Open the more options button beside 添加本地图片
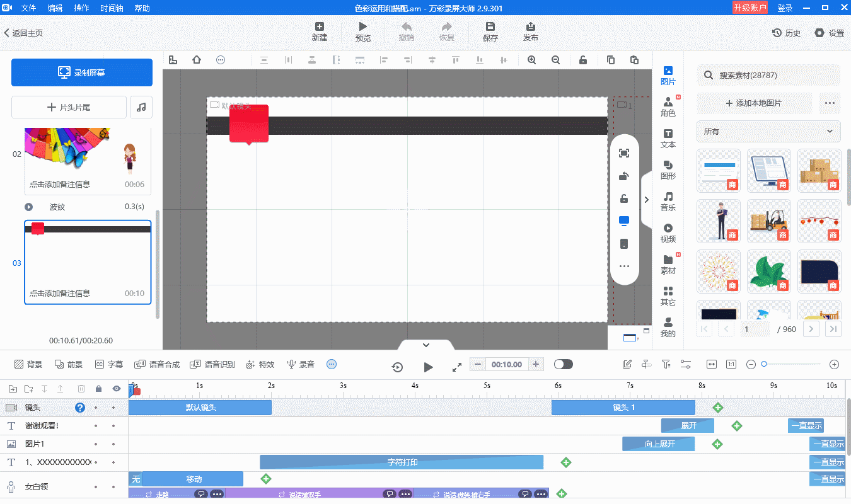This screenshot has height=504, width=851. coord(830,103)
